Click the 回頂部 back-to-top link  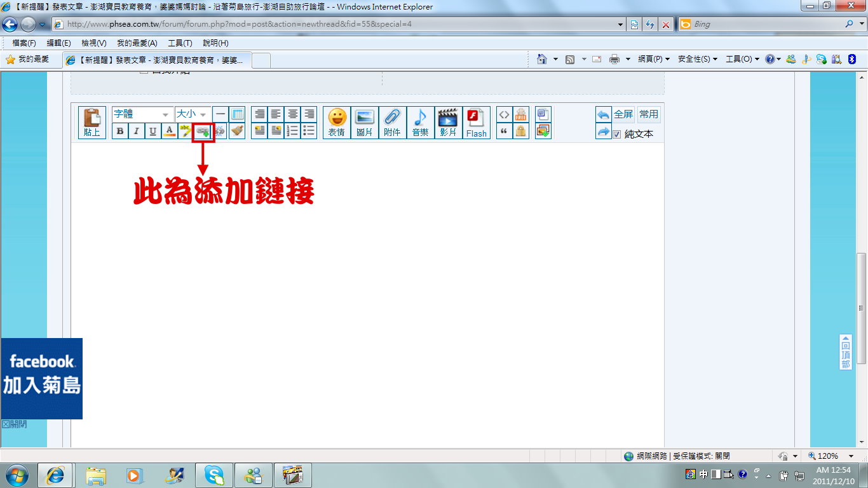(x=845, y=352)
